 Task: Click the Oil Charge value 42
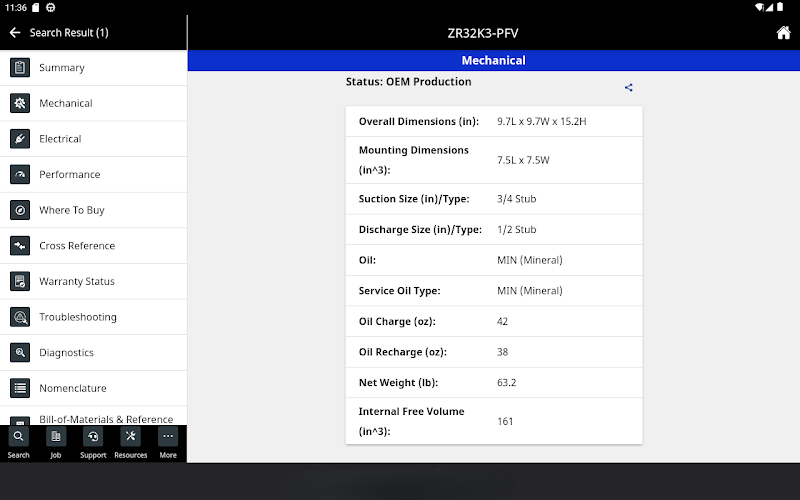502,321
